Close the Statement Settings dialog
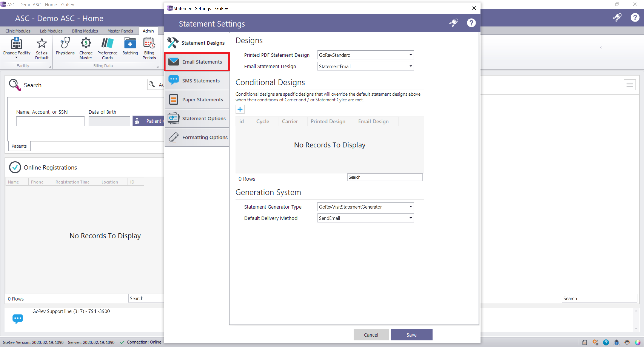This screenshot has width=644, height=347. (x=474, y=8)
